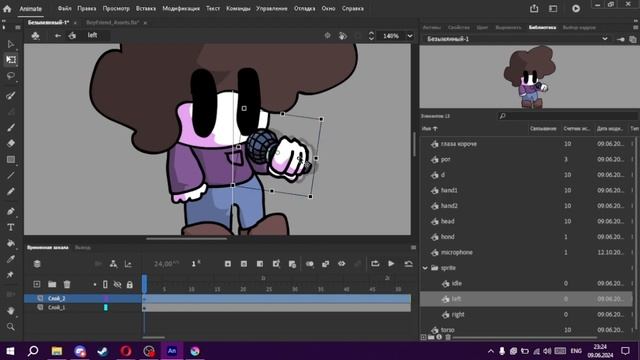The width and height of the screenshot is (640, 360).
Task: Select the Fluid Brush tool
Action: (x=11, y=96)
